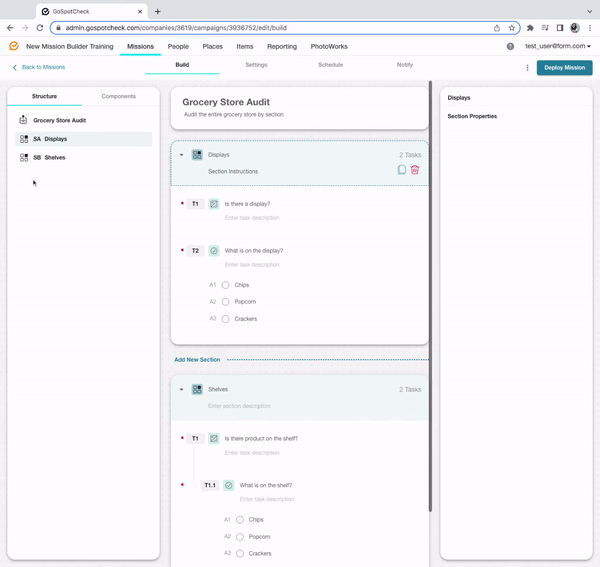This screenshot has height=567, width=600.
Task: Select the Chips radio under Shelves T1.1
Action: 240,520
